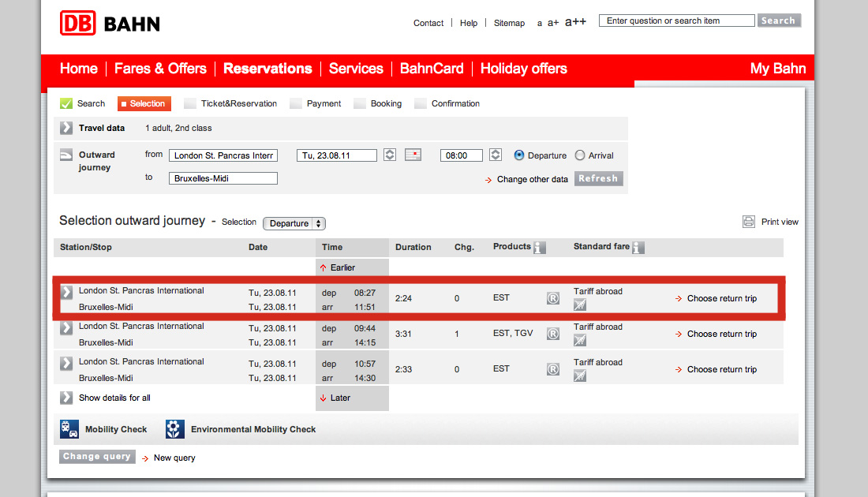The width and height of the screenshot is (868, 497).
Task: Click the DB Bahn logo
Action: coord(110,23)
